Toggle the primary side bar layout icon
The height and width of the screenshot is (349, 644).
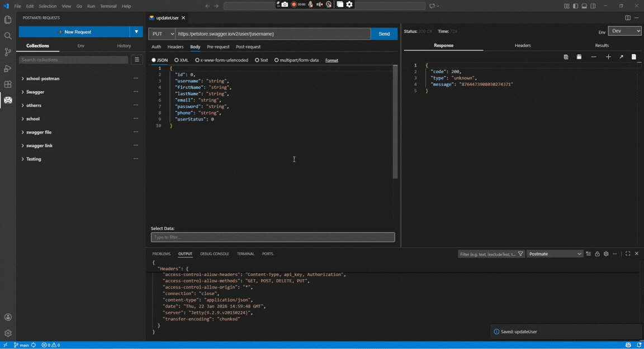point(575,6)
